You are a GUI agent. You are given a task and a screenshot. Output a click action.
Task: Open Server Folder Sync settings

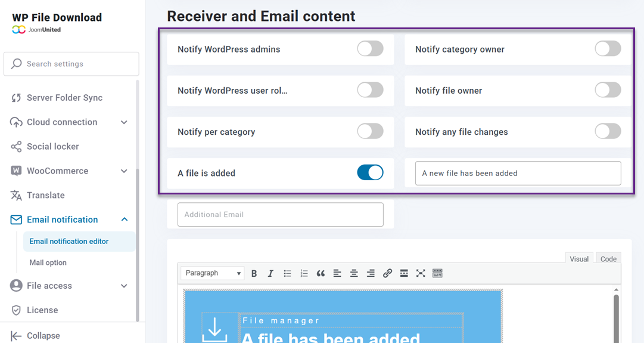[x=64, y=98]
